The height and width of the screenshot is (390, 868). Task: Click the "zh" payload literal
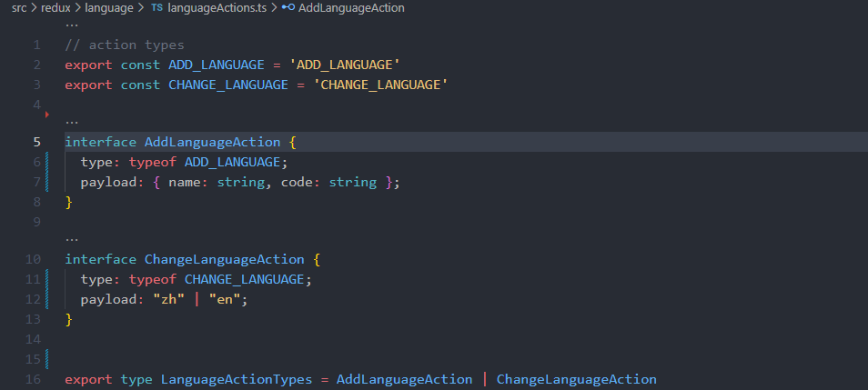click(168, 299)
